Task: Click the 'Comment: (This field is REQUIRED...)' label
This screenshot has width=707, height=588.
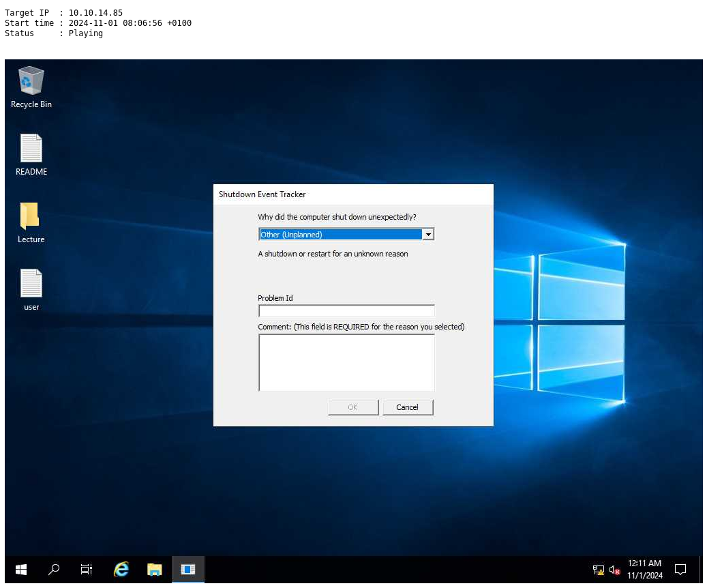Action: pyautogui.click(x=361, y=327)
